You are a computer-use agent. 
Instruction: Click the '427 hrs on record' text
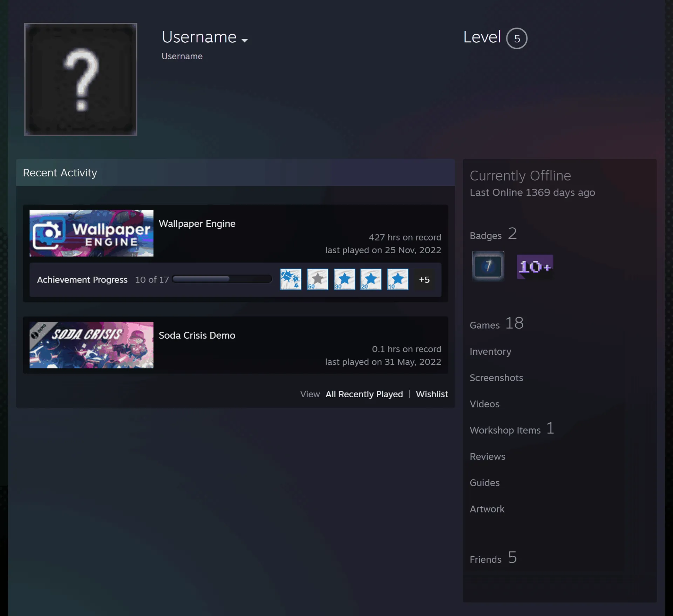pyautogui.click(x=405, y=237)
